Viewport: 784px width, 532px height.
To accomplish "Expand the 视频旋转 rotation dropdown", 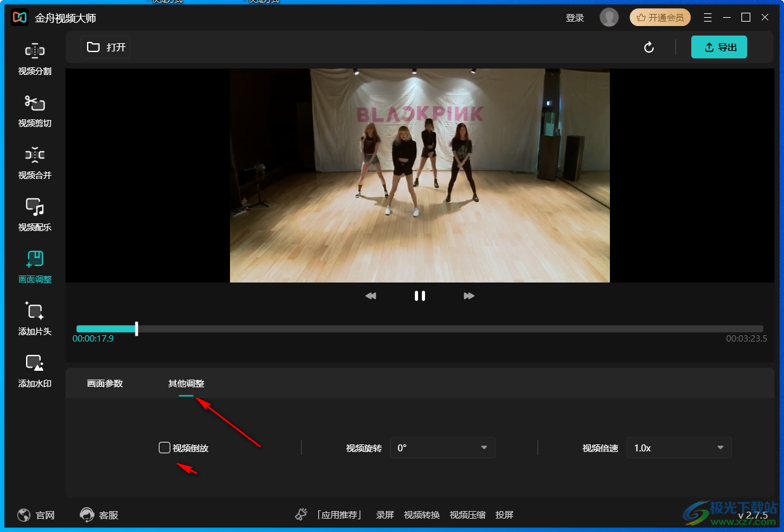I will (442, 448).
